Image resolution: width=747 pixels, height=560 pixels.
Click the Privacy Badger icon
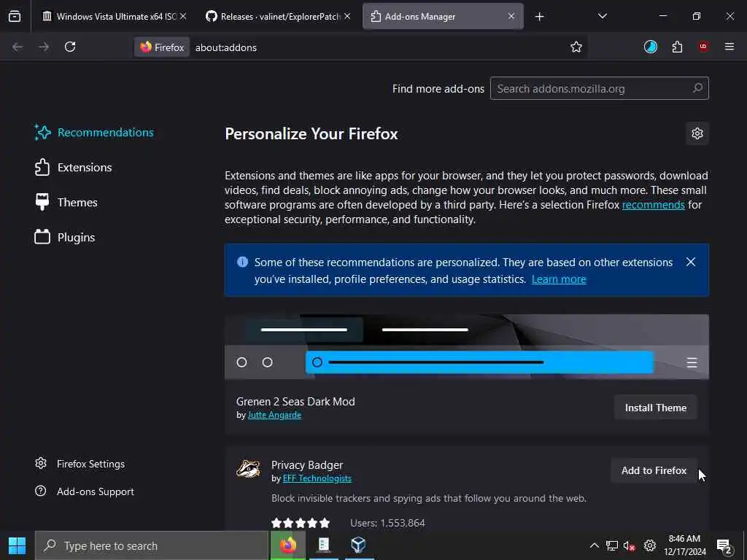248,469
